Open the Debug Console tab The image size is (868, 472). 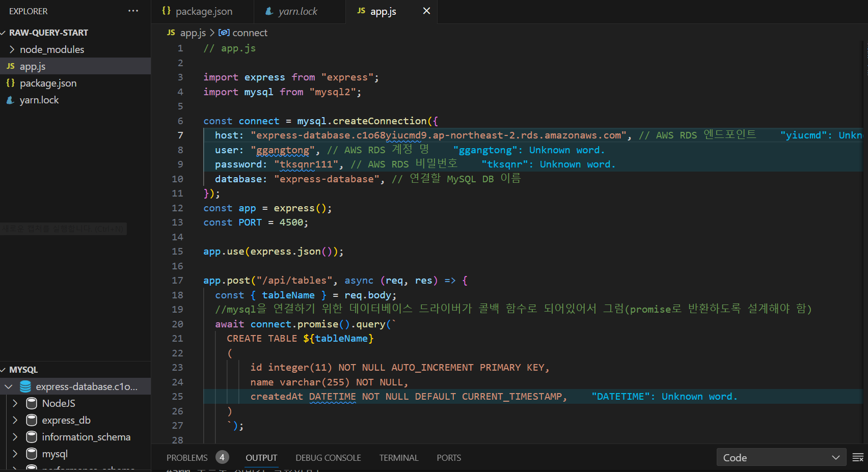pos(328,458)
